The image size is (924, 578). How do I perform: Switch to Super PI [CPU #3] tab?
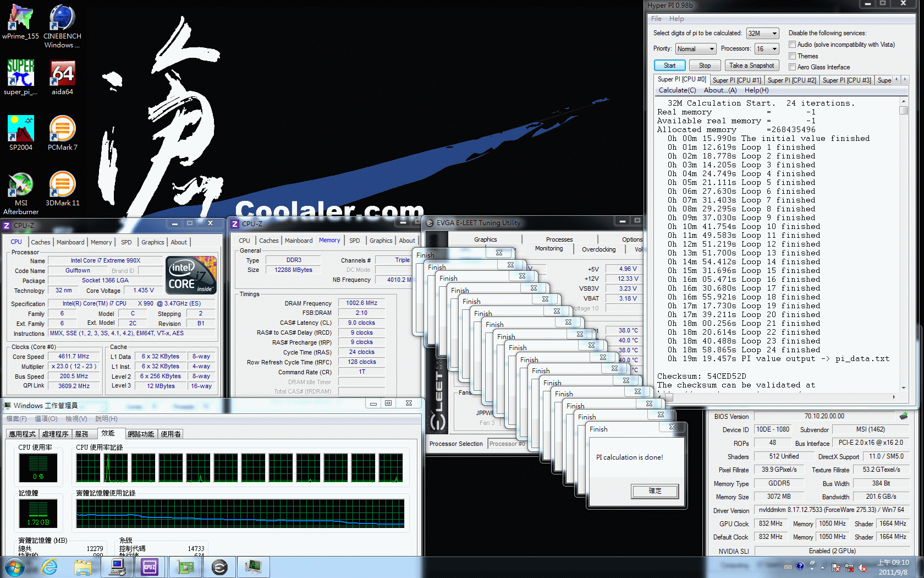(846, 80)
